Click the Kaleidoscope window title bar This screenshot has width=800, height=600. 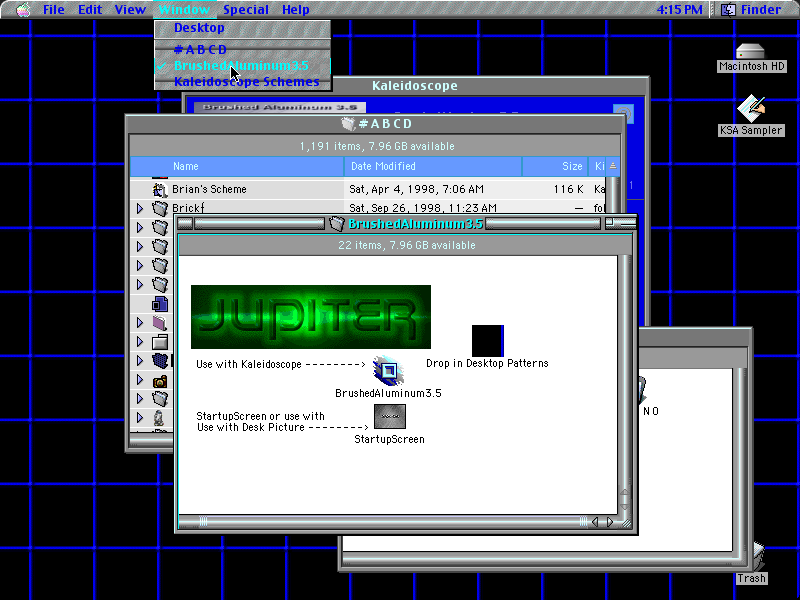[x=414, y=86]
